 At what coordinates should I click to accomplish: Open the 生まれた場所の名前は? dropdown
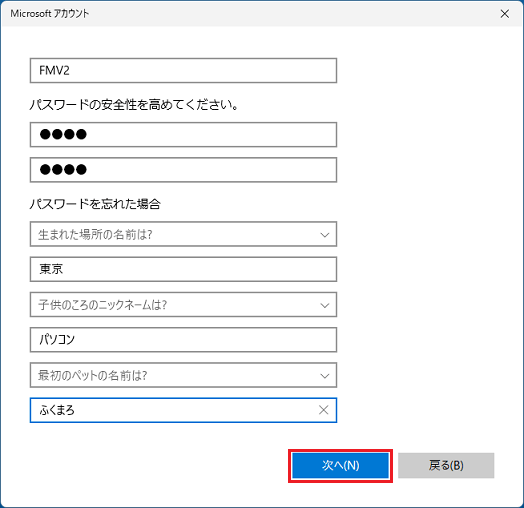point(183,234)
